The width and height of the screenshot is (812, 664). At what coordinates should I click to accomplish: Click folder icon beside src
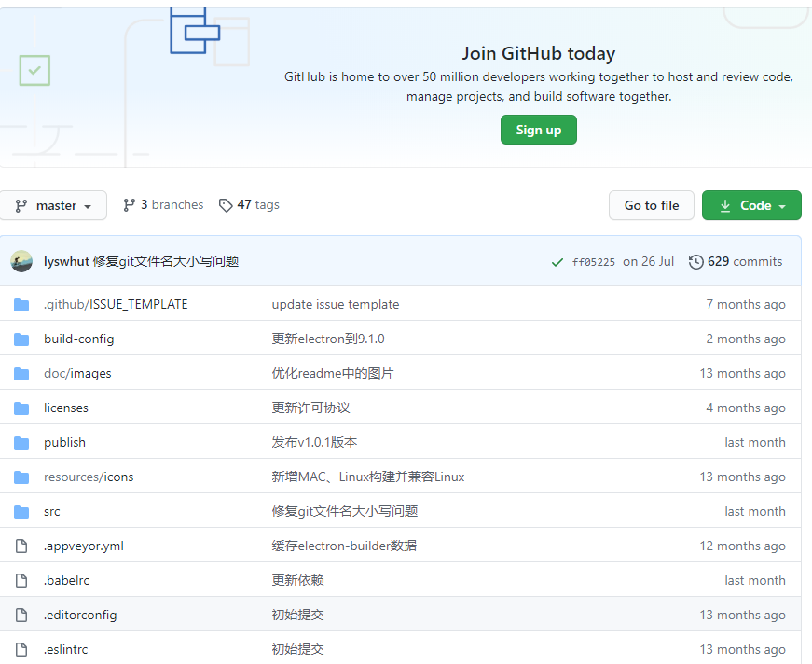21,512
